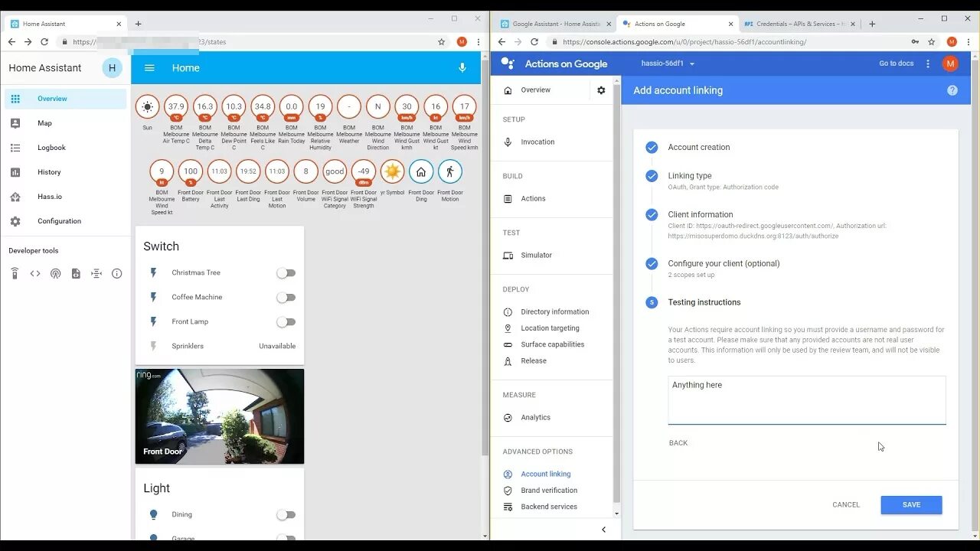Open the yr Symbol weather badge

pos(392,171)
